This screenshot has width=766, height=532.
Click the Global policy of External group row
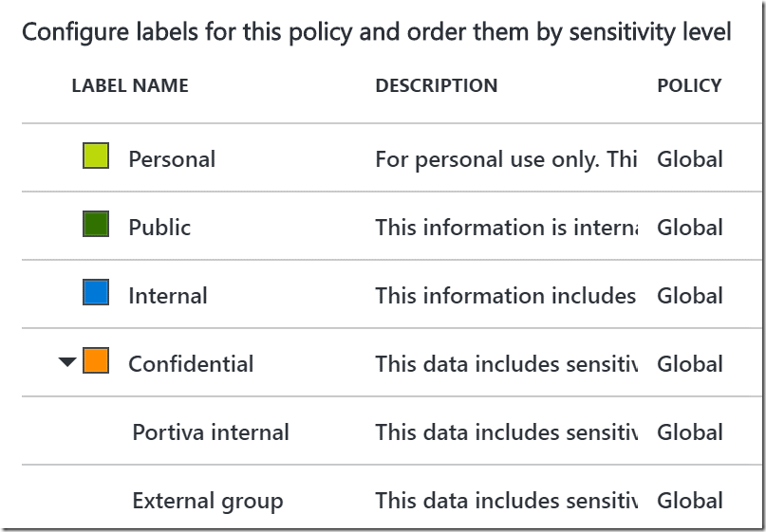pos(690,501)
